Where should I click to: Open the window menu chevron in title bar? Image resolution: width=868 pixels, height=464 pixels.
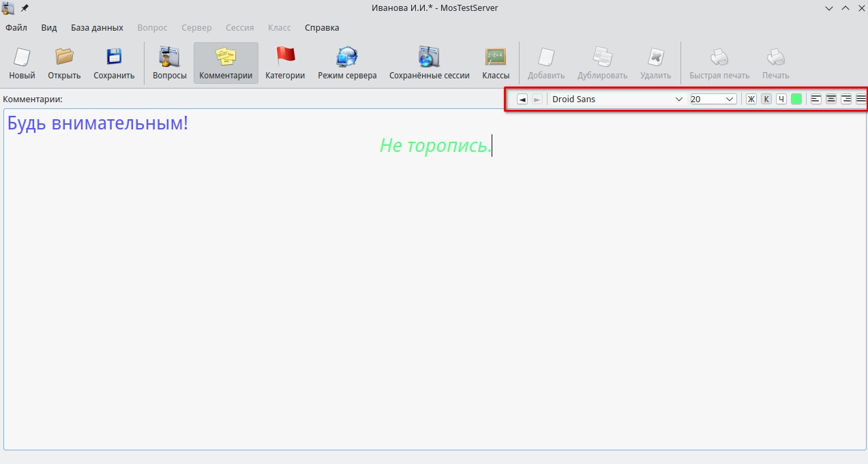coord(829,8)
